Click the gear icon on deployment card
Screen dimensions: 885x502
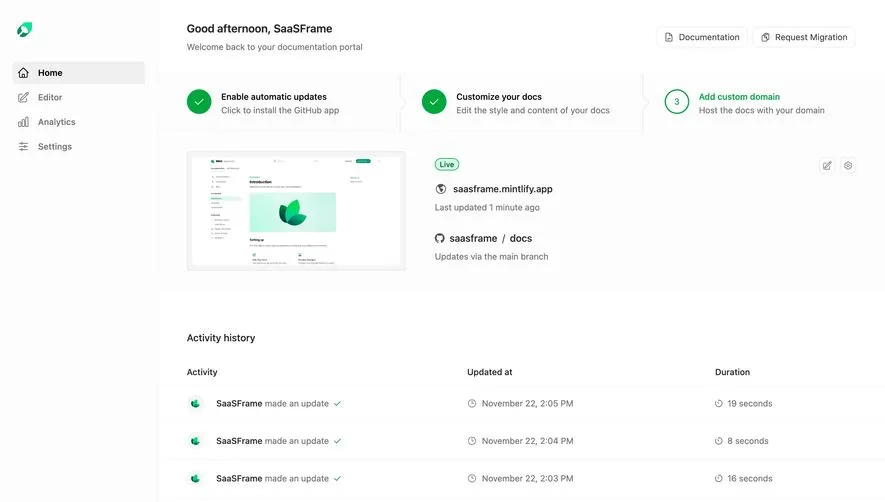coord(848,165)
